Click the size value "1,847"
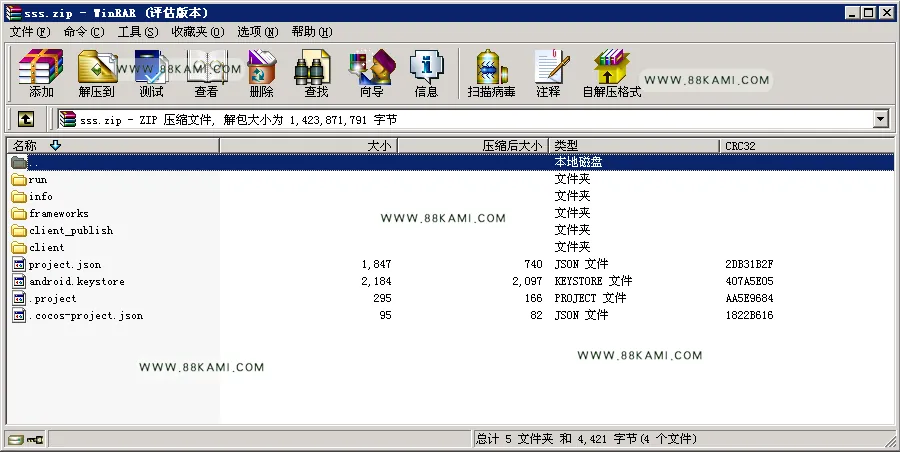The height and width of the screenshot is (452, 900). pyautogui.click(x=377, y=264)
